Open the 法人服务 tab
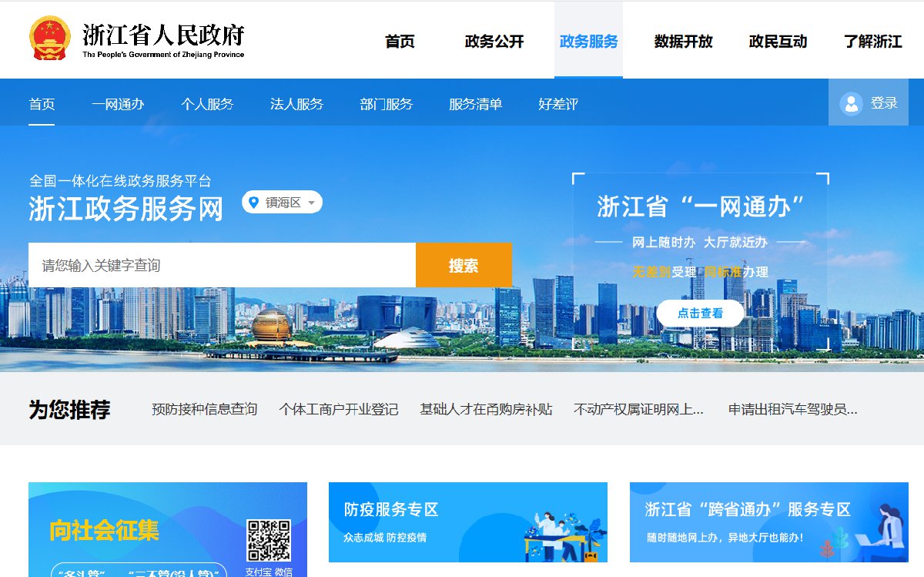Viewport: 924px width, 577px height. (296, 104)
